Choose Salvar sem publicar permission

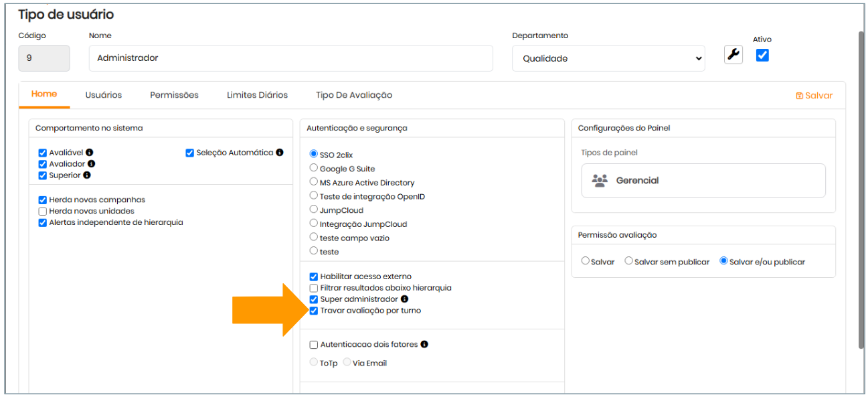pos(629,261)
